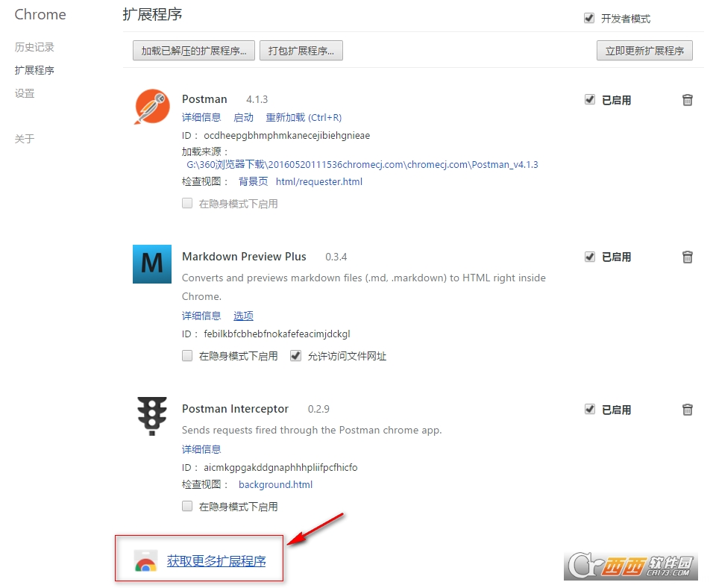Click 立即更新扩展程序 button
713x588 pixels.
644,51
